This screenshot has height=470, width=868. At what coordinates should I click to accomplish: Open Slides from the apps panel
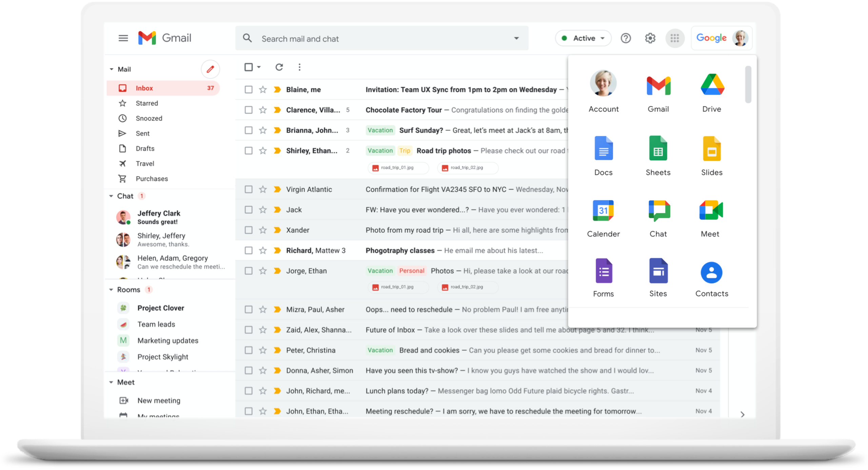(x=712, y=156)
